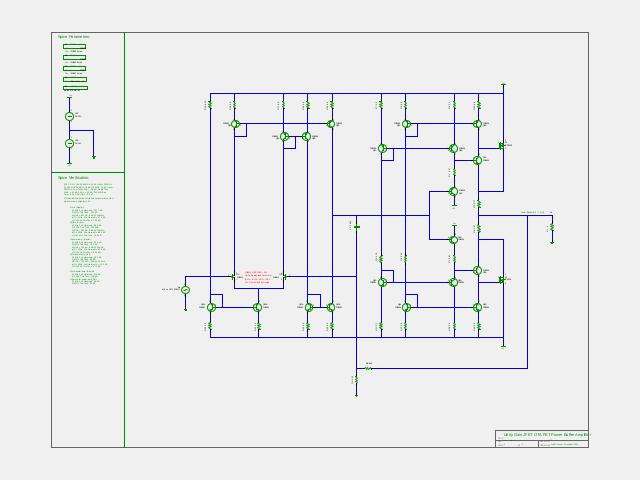Select the output load resistor at far right
The image size is (640, 480).
click(x=552, y=227)
